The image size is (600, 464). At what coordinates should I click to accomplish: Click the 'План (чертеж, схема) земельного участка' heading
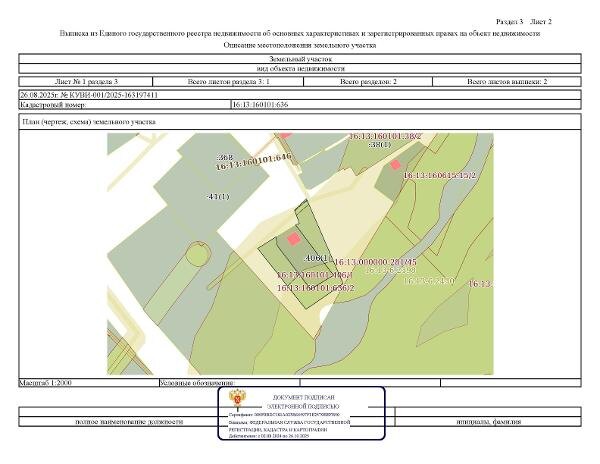89,122
